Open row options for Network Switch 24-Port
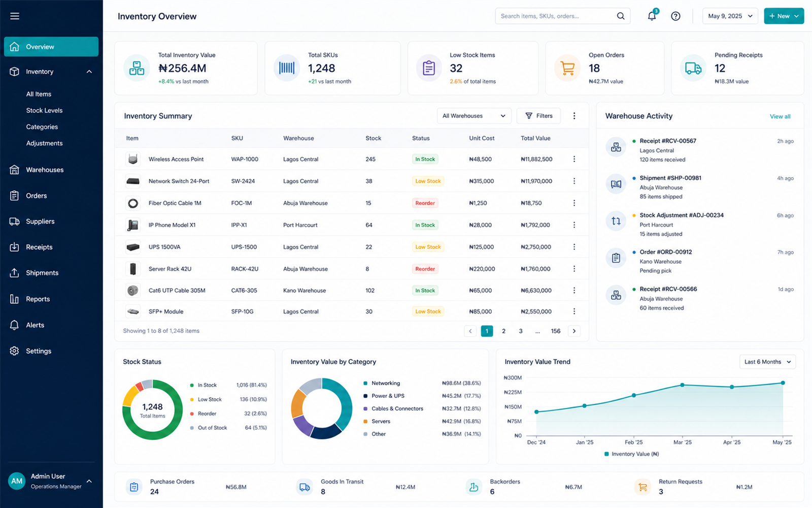 [574, 181]
